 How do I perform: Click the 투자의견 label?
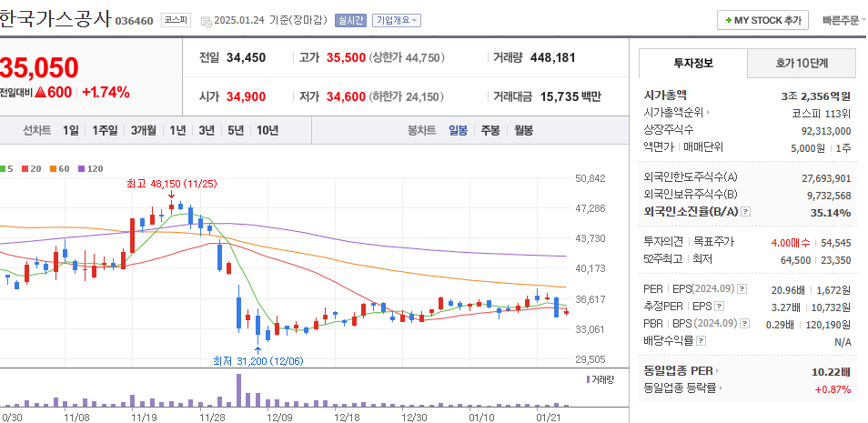[663, 242]
